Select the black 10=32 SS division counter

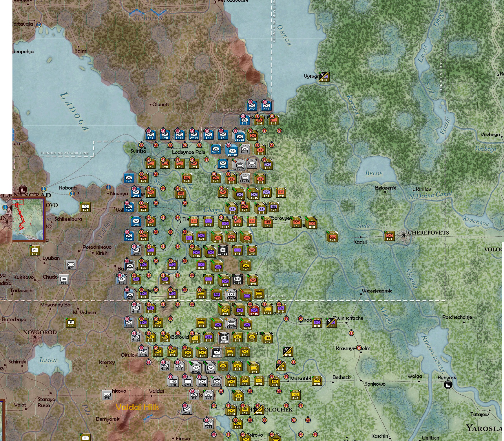[223, 250]
